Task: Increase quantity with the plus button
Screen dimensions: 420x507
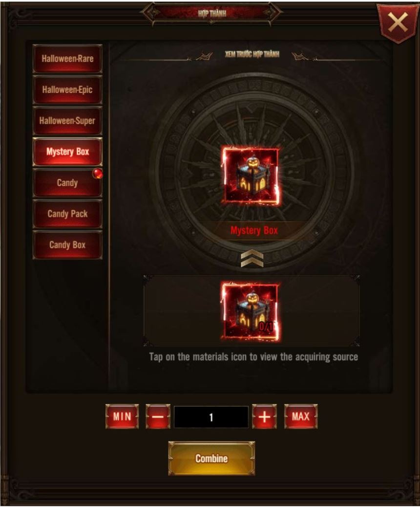Action: coord(264,417)
